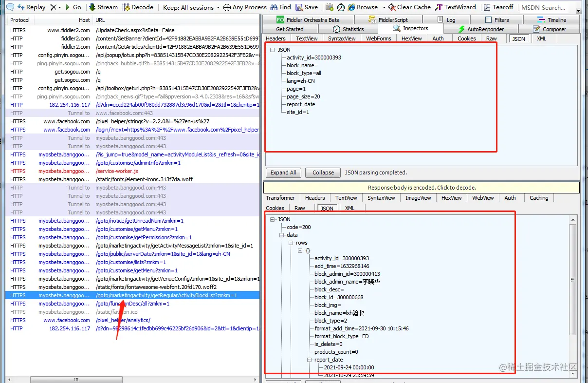The image size is (588, 383).
Task: Select request WebForms inspector tab
Action: point(378,38)
